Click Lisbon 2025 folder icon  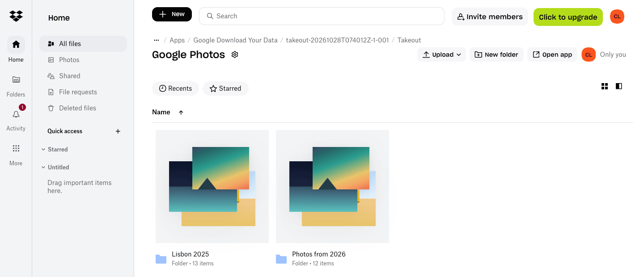(161, 259)
